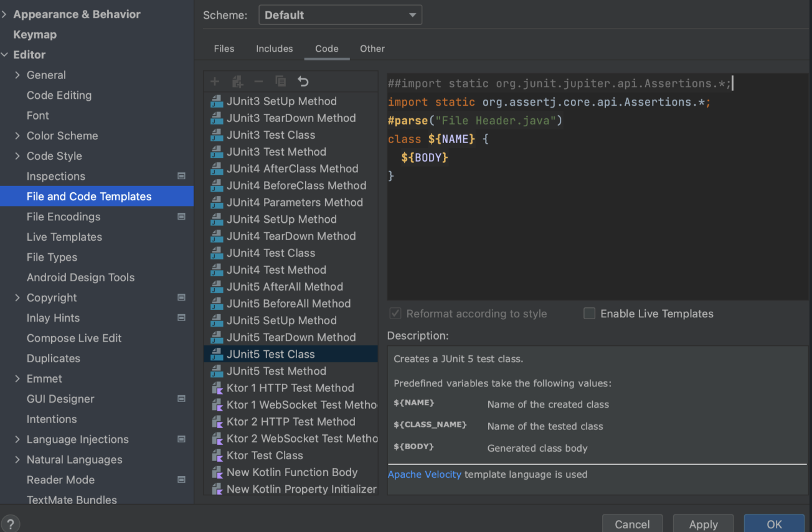
Task: Select JUnit5 SetUp Method template
Action: click(291, 320)
